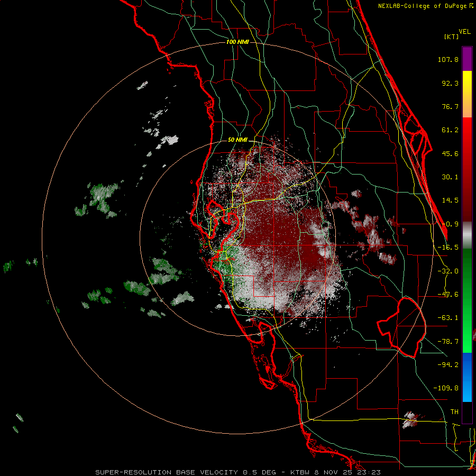
Task: Pick the yellow-orange color bar segment
Action: point(467,94)
